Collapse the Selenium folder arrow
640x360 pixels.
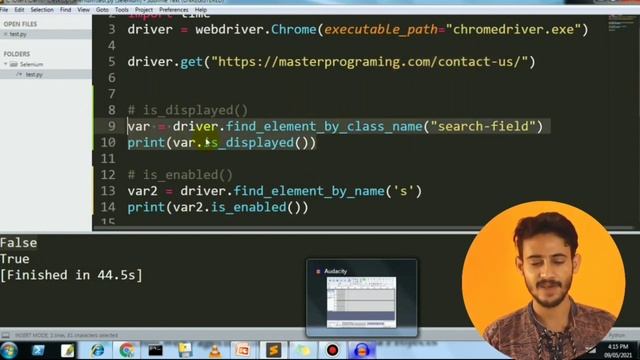[6, 64]
